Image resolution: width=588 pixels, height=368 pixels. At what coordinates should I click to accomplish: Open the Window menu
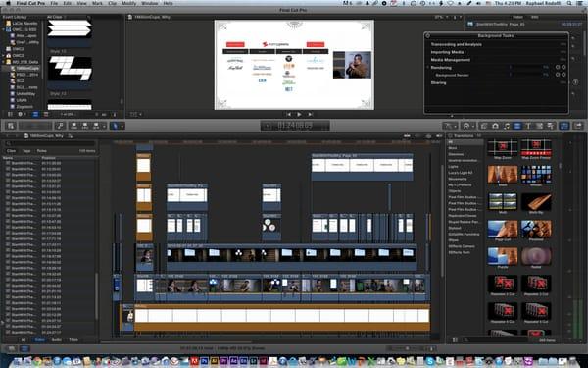coord(150,3)
